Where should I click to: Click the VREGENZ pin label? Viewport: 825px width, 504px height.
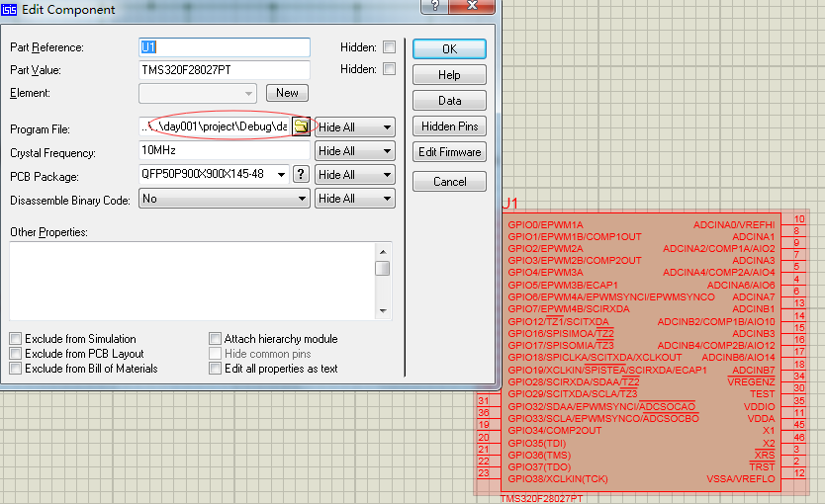(752, 382)
